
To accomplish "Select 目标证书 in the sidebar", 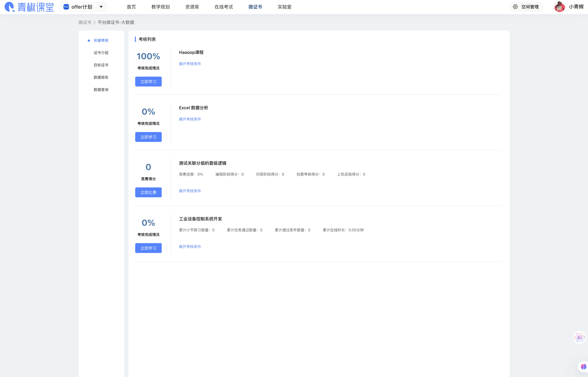I will (x=101, y=65).
